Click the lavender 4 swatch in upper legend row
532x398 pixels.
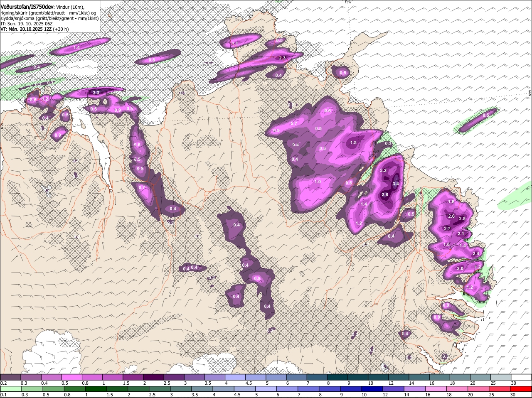point(235,377)
